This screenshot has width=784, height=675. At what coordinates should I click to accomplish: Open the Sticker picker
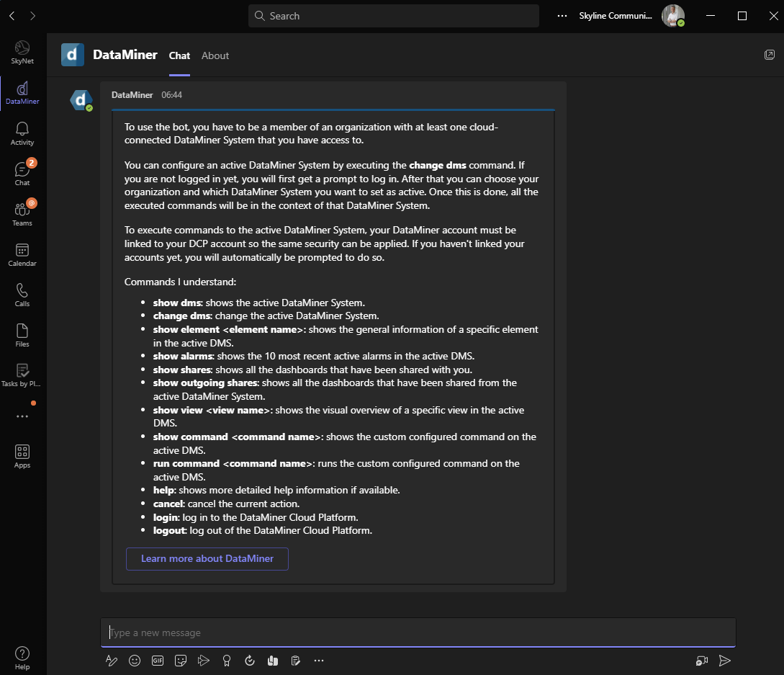click(x=181, y=661)
